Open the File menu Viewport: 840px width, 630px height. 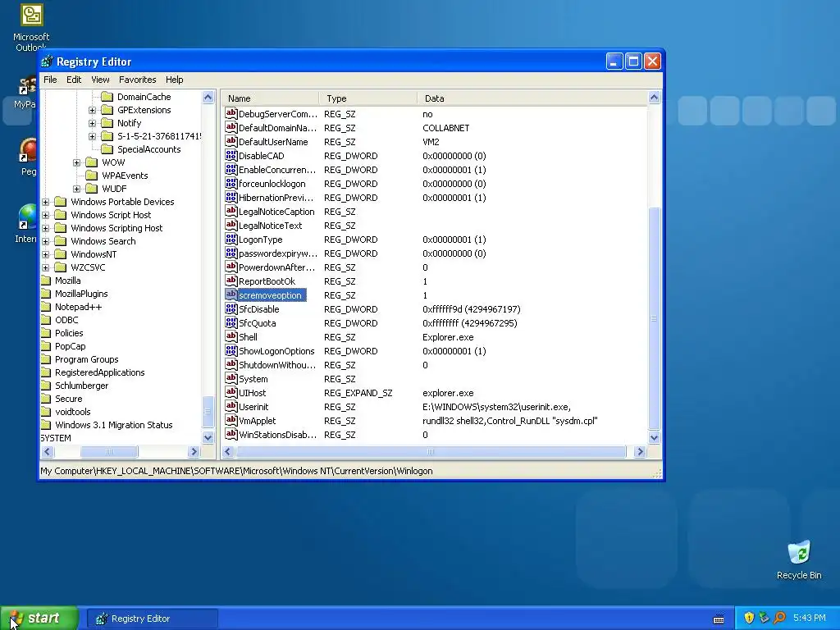point(50,80)
